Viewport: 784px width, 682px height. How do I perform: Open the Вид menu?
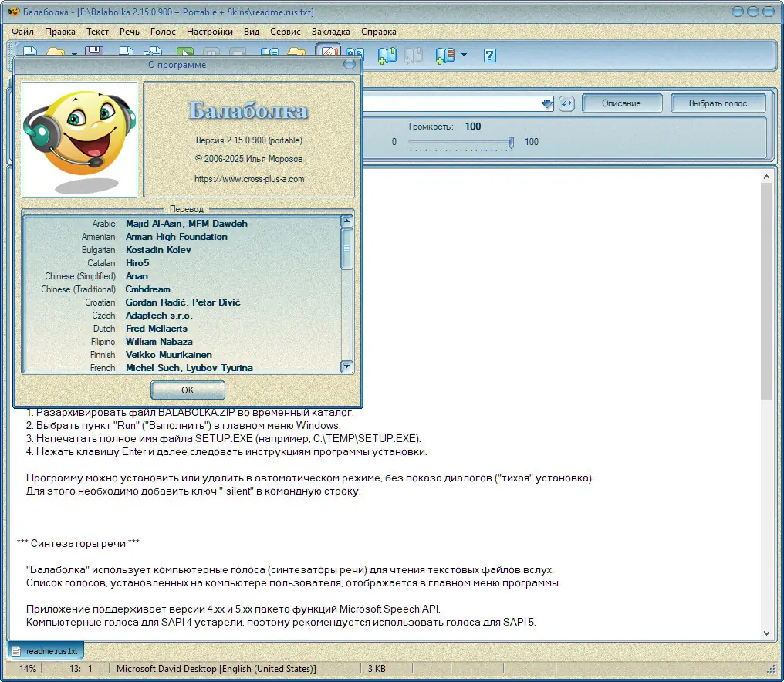click(252, 32)
